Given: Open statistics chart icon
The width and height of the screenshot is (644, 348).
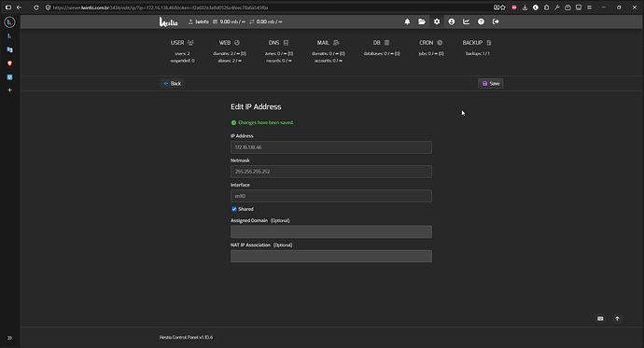Looking at the screenshot, I should pos(466,21).
